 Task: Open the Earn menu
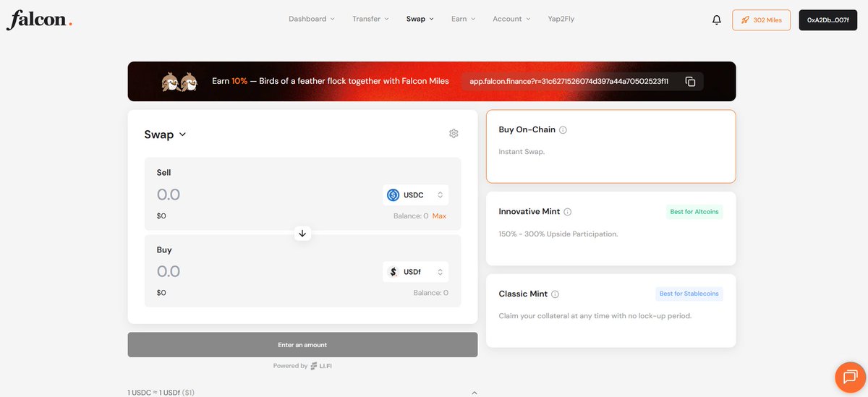click(463, 19)
